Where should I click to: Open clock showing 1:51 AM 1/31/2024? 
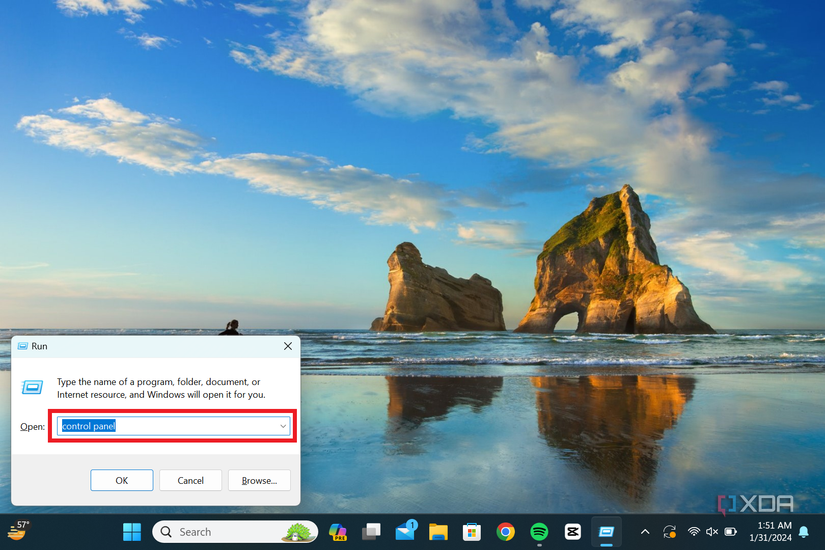click(x=771, y=532)
